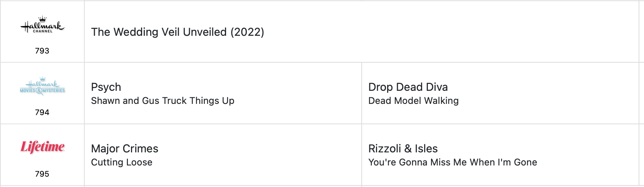Click the Shawn and Gus Truck Things Up episode

163,101
